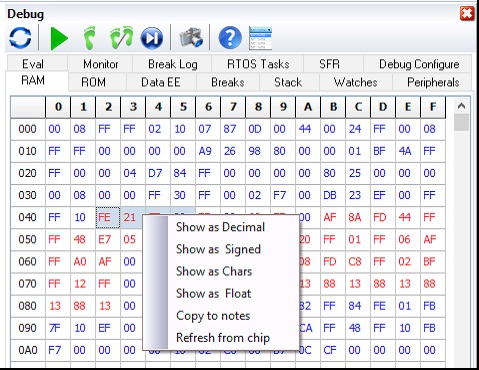Open the Breaks tab
The height and width of the screenshot is (370, 479).
point(228,82)
